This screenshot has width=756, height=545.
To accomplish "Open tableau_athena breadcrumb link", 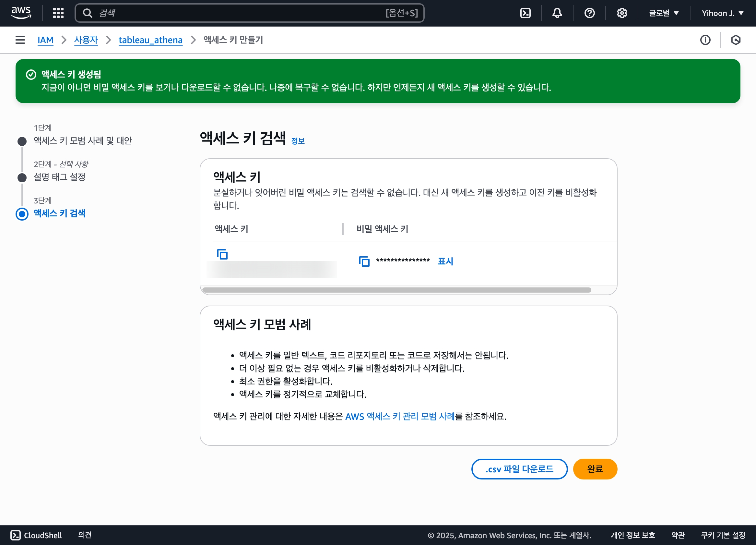I will [150, 40].
